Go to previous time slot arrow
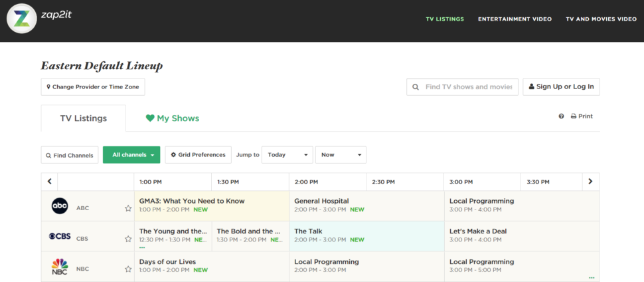Viewport: 644px width, 282px height. 49,182
